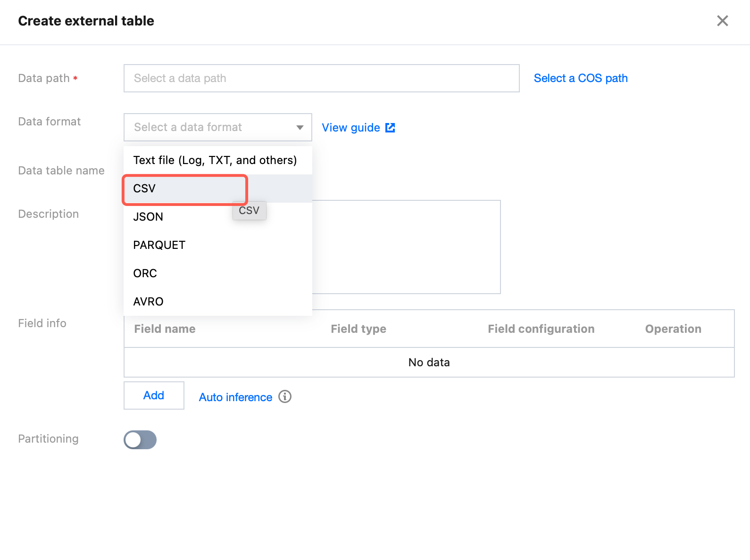Click the Data path input field

pyautogui.click(x=321, y=78)
